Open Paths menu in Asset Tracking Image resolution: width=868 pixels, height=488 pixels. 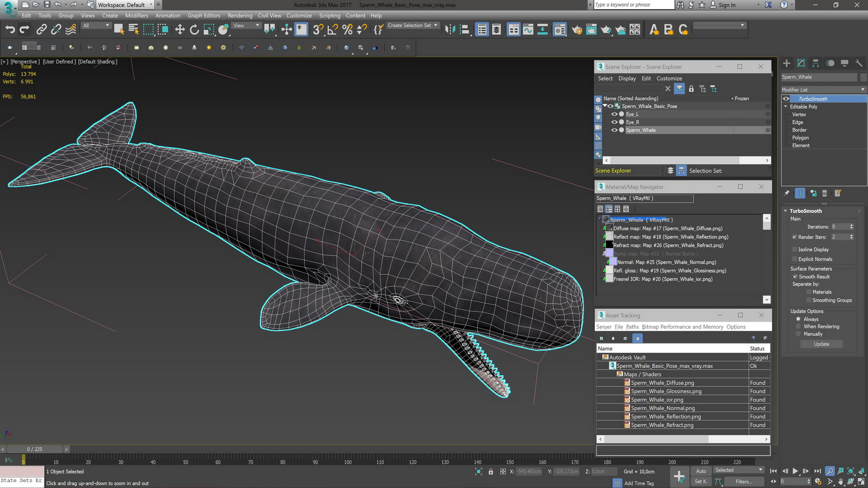[632, 327]
